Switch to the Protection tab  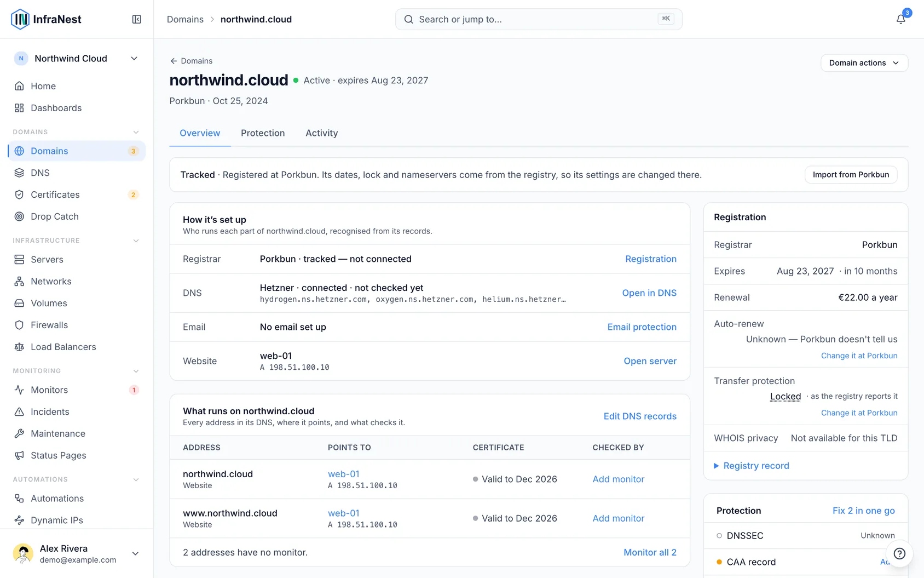pyautogui.click(x=263, y=133)
